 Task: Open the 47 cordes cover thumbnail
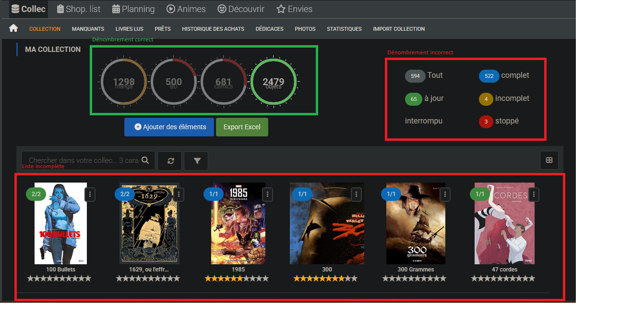pyautogui.click(x=504, y=223)
